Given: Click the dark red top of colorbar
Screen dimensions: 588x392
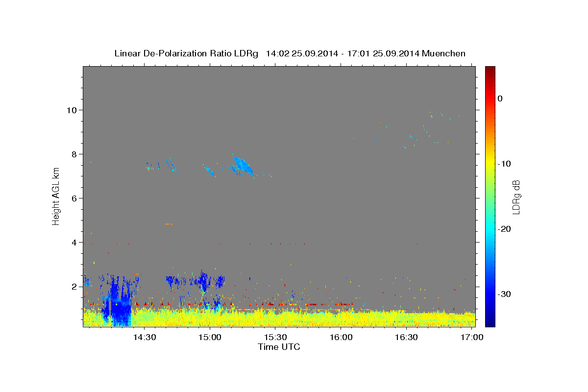Looking at the screenshot, I should 490,71.
